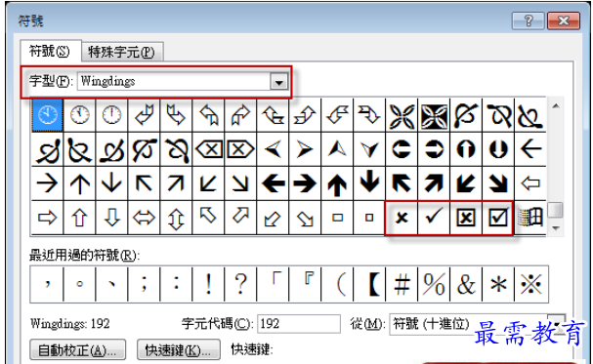Choose the outlined left-right double arrow
The width and height of the screenshot is (593, 364).
tap(144, 218)
